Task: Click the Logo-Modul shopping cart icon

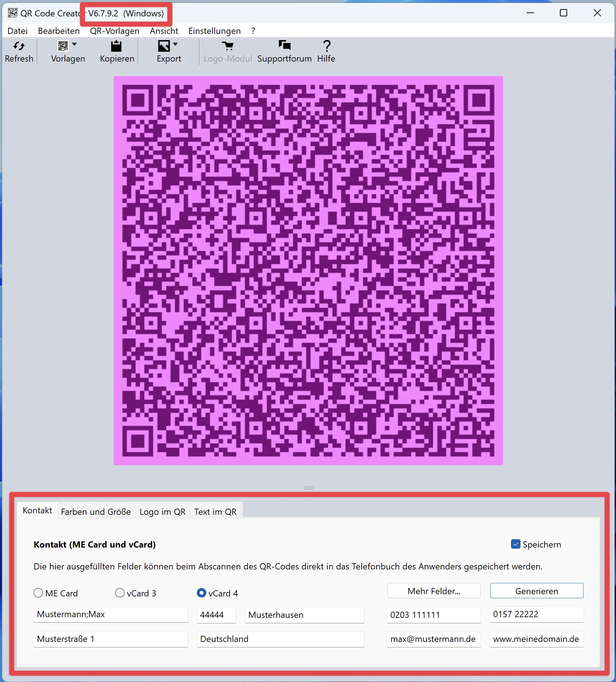Action: click(228, 46)
